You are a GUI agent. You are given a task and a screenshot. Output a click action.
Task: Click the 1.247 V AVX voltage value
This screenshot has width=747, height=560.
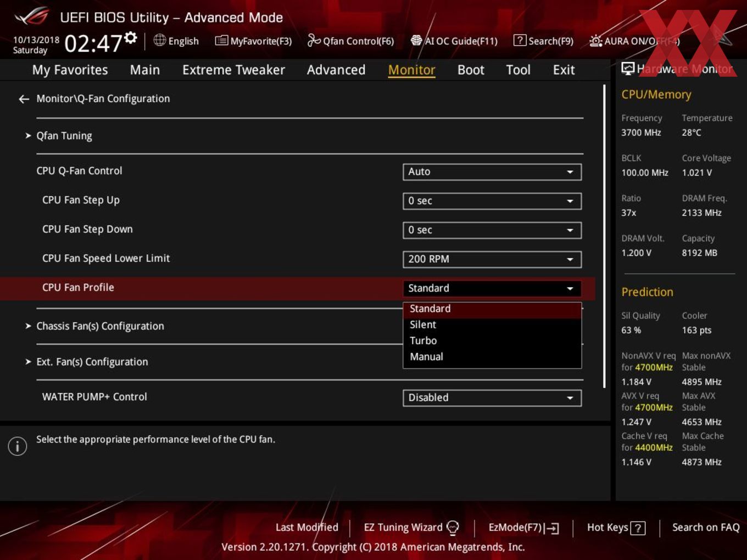636,422
